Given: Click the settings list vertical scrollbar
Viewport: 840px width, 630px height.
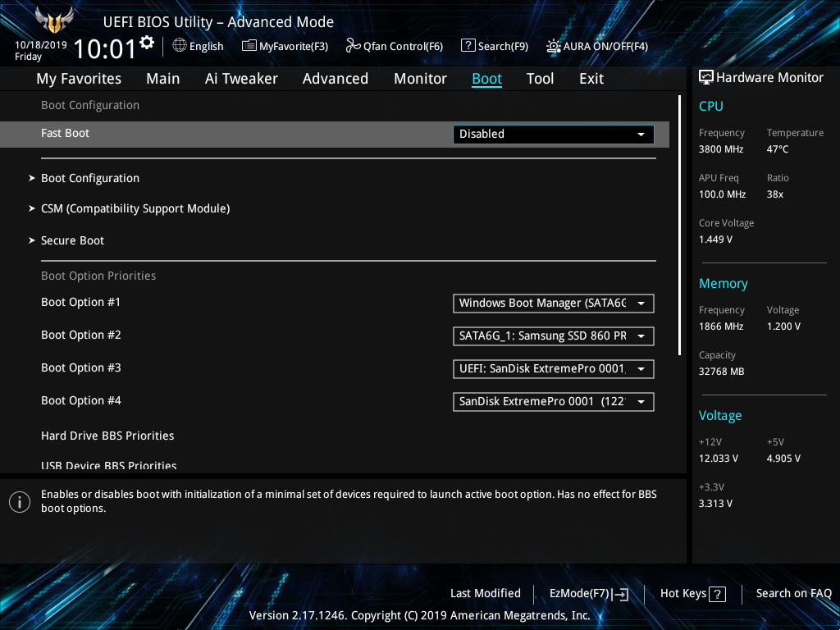Looking at the screenshot, I should [x=679, y=225].
